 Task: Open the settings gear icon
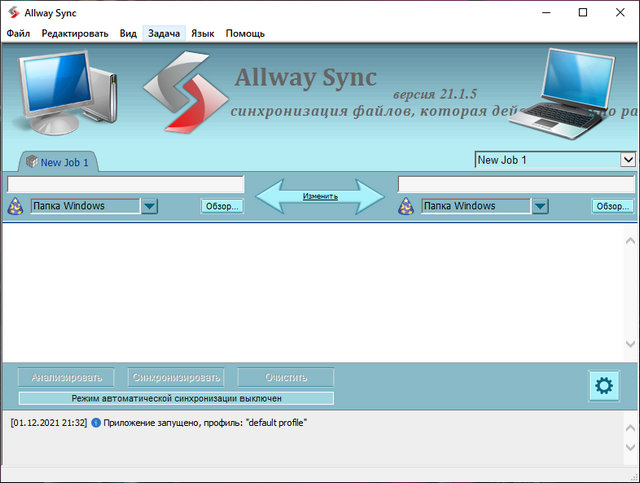pos(604,385)
